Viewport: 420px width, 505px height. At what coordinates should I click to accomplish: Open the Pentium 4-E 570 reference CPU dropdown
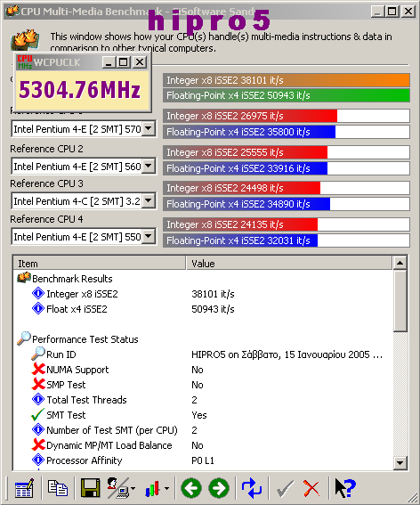[149, 129]
